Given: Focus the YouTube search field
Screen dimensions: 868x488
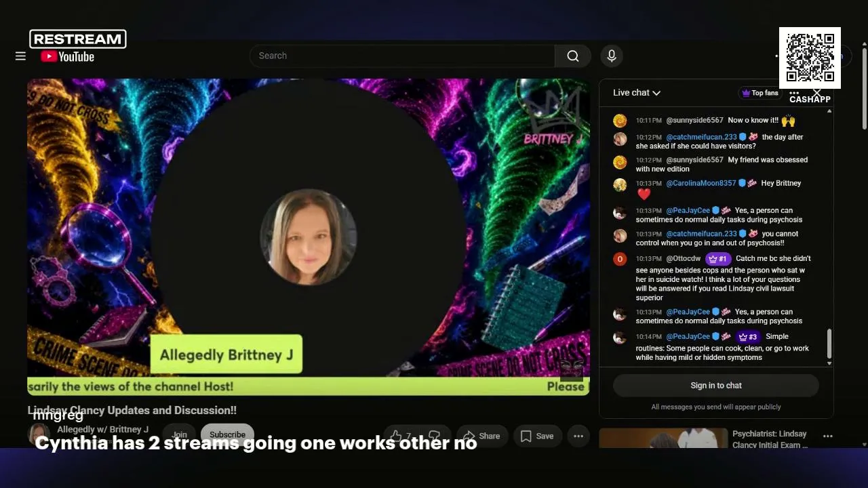Looking at the screenshot, I should pyautogui.click(x=402, y=56).
